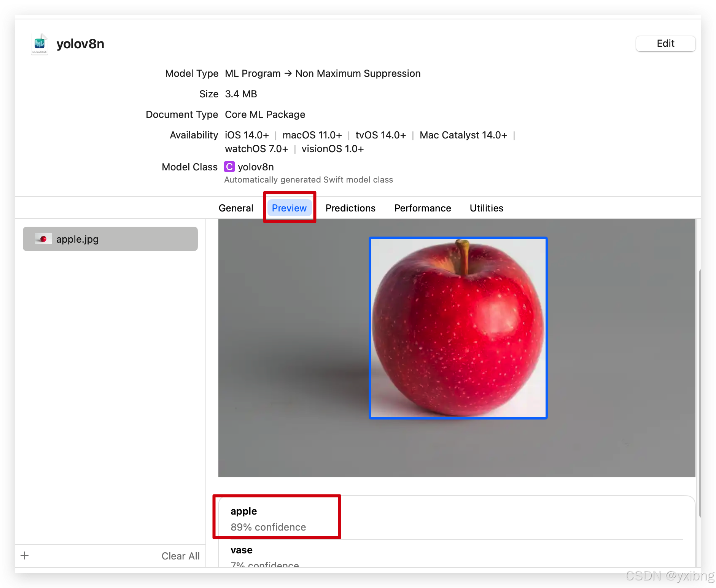
Task: Click the Edit button
Action: pos(665,43)
